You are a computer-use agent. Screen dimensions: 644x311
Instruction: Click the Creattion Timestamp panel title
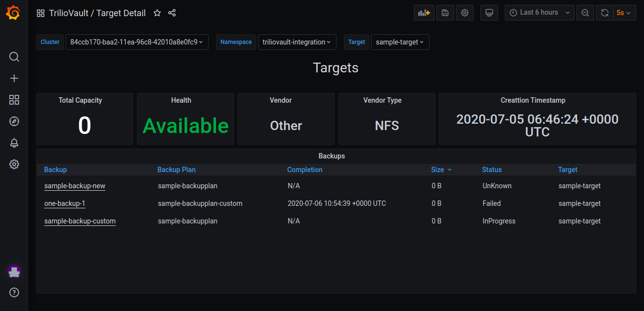click(533, 100)
